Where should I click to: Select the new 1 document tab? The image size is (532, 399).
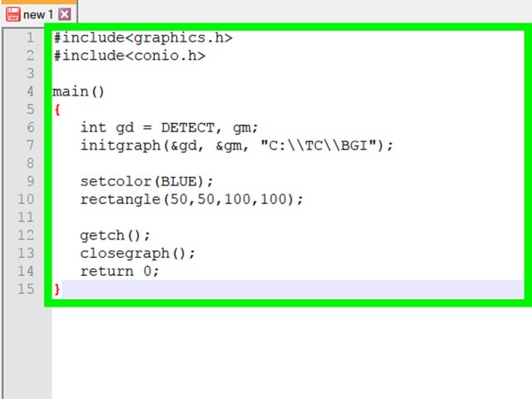pyautogui.click(x=38, y=14)
